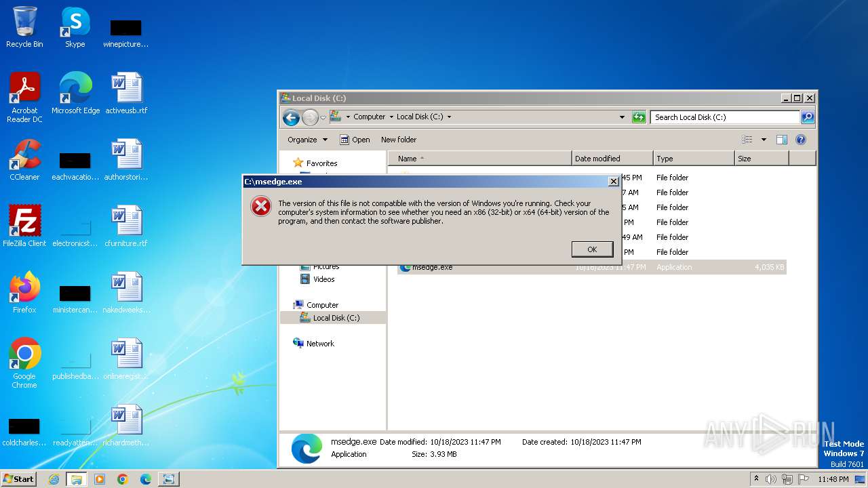Select winepicture... desktop file
The height and width of the screenshot is (488, 868).
126,33
